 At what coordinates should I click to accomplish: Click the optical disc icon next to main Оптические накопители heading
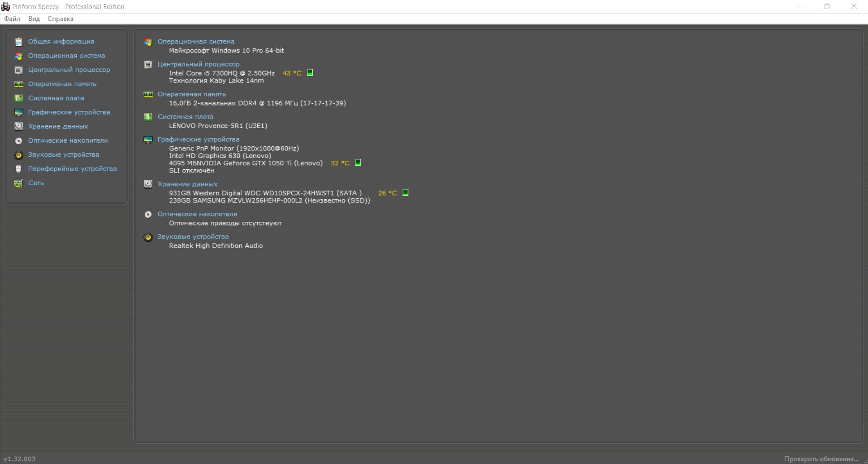point(148,214)
